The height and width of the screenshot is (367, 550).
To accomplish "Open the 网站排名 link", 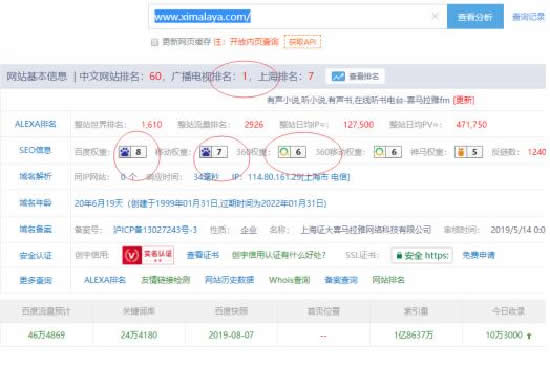I will point(388,280).
